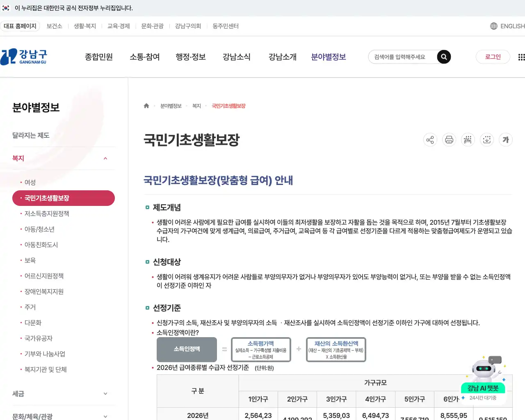The height and width of the screenshot is (420, 525).
Task: Select 아동/청소년 in the sidebar
Action: 39,229
